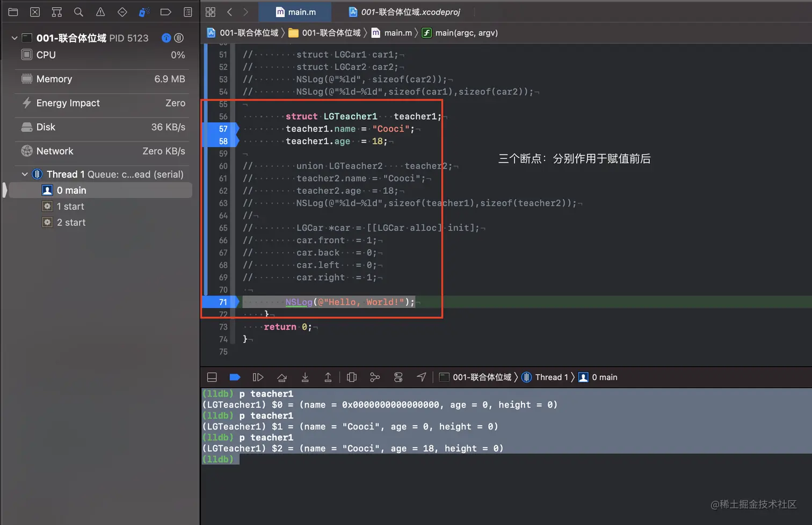Toggle the breakpoint on line 57
Screen dimensions: 812x525
[x=220, y=129]
